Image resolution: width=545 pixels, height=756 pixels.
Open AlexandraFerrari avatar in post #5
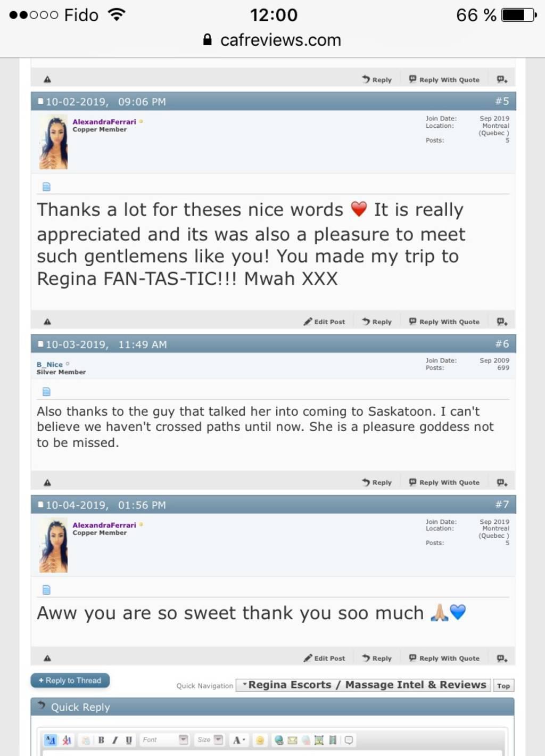pos(53,142)
